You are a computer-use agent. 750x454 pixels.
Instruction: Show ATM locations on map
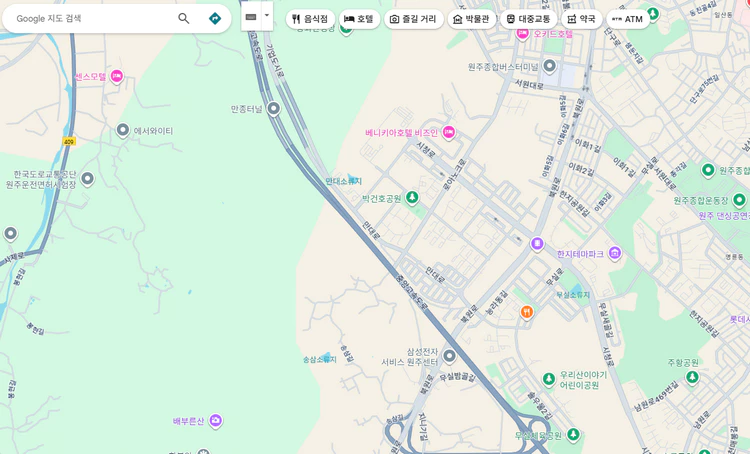pos(627,19)
